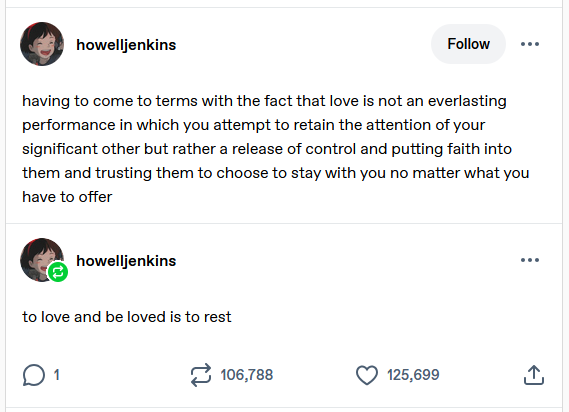The height and width of the screenshot is (412, 569).
Task: Open howelljenkins username link in top post
Action: point(126,45)
